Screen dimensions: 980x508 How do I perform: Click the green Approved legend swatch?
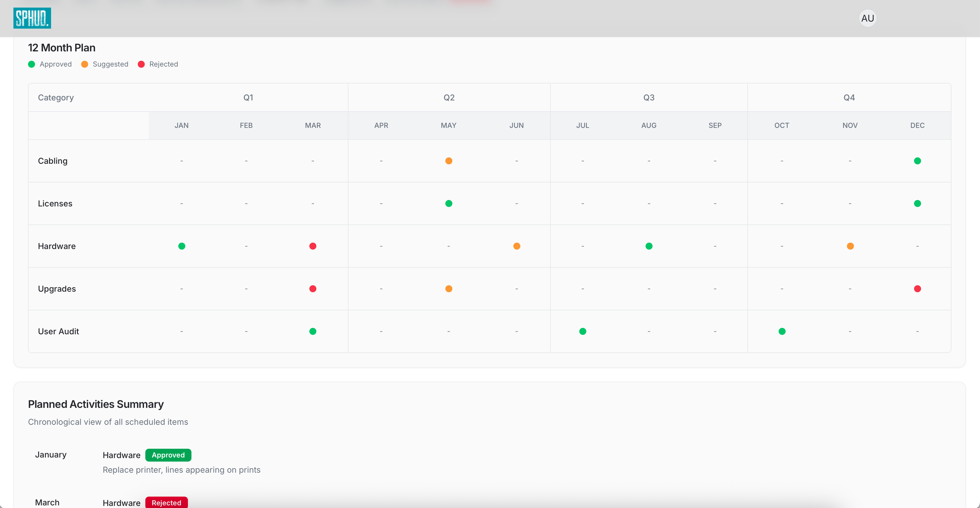pyautogui.click(x=32, y=64)
